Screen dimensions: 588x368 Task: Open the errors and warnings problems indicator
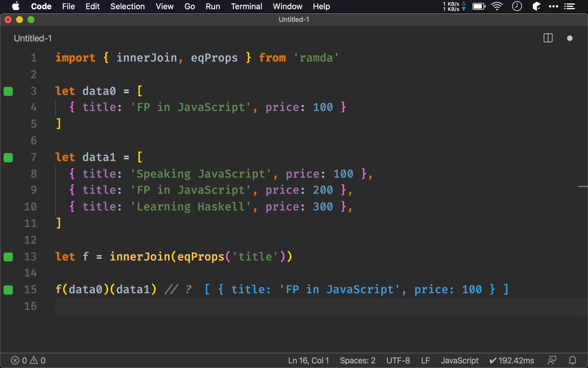[28, 361]
